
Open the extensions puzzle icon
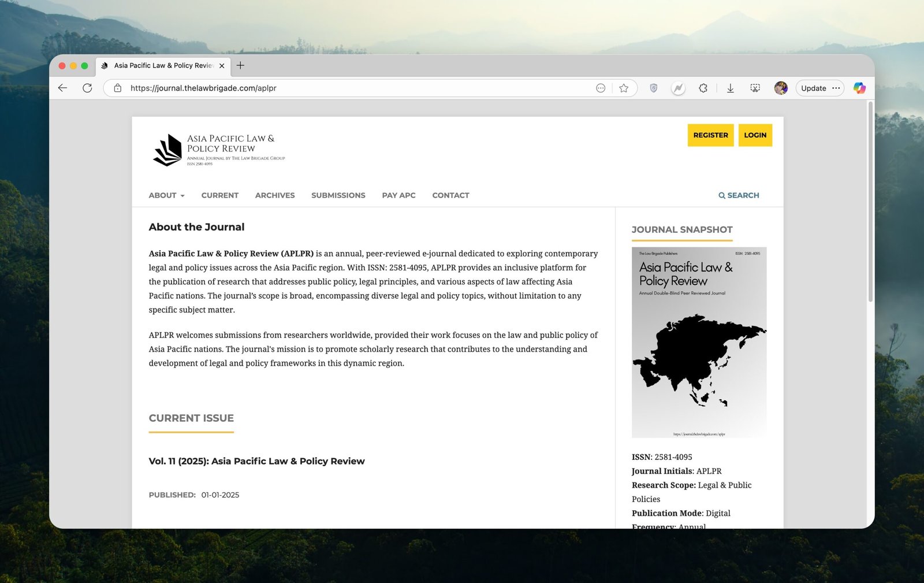(703, 88)
